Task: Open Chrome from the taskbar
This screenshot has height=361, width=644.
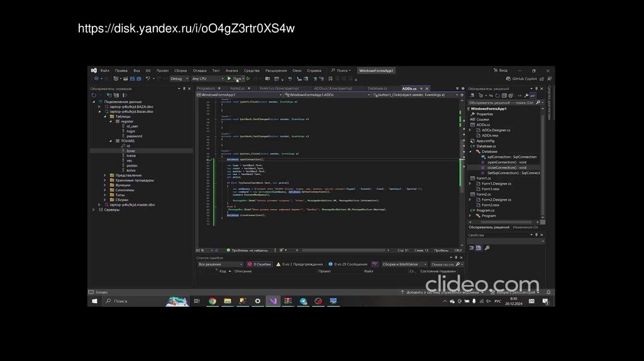Action: 213,301
